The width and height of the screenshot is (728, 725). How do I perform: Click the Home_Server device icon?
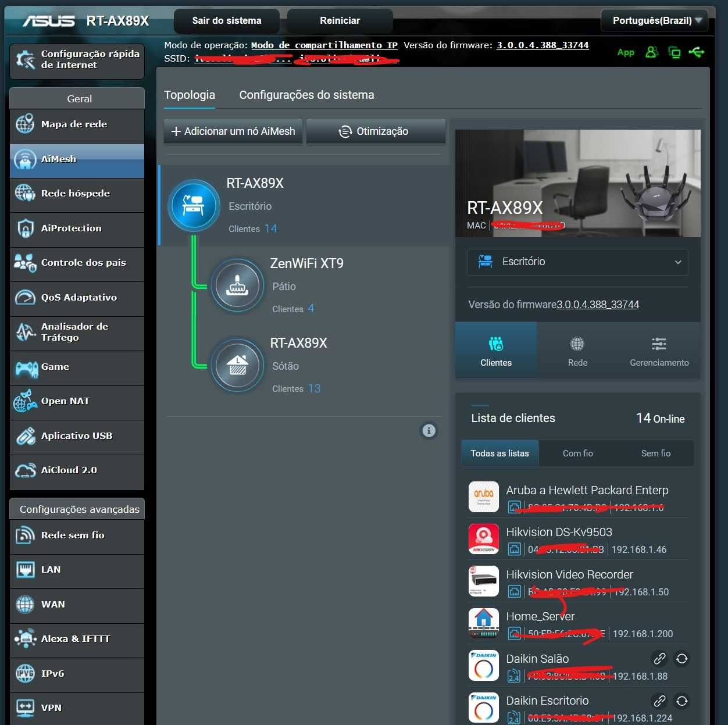(x=484, y=623)
